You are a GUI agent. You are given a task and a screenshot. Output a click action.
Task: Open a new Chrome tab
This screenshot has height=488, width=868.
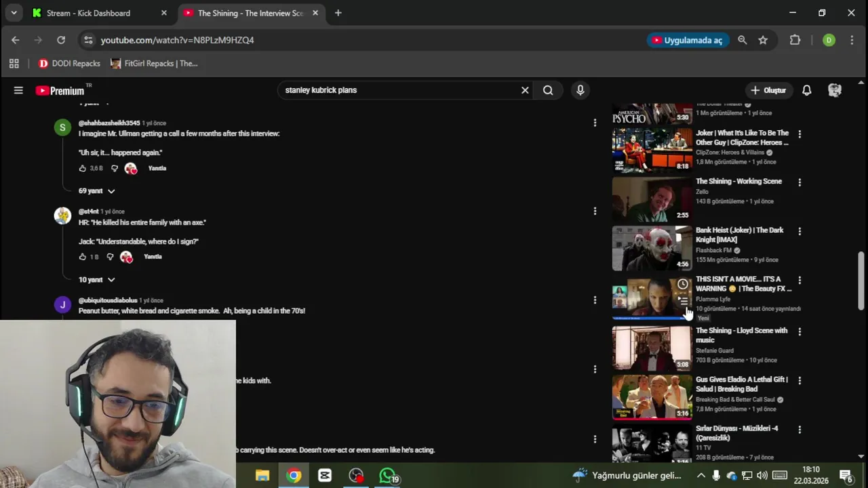coord(338,13)
